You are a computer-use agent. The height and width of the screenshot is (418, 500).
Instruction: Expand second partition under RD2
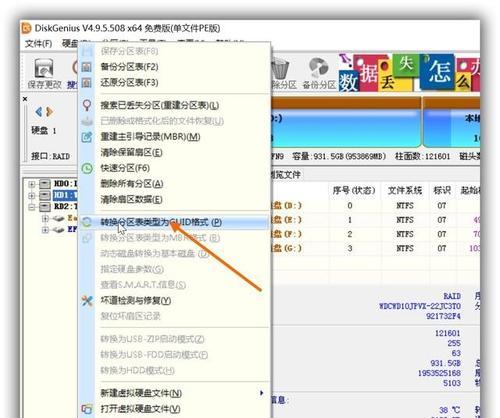pos(45,230)
